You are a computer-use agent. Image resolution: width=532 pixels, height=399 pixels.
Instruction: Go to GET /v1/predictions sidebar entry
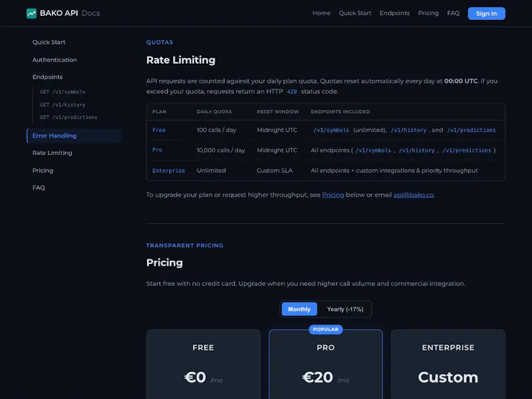click(x=68, y=118)
